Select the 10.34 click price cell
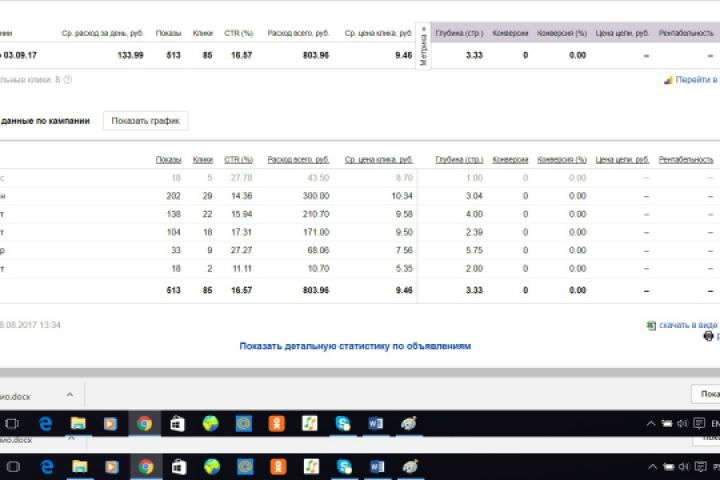This screenshot has width=720, height=480. pyautogui.click(x=402, y=196)
